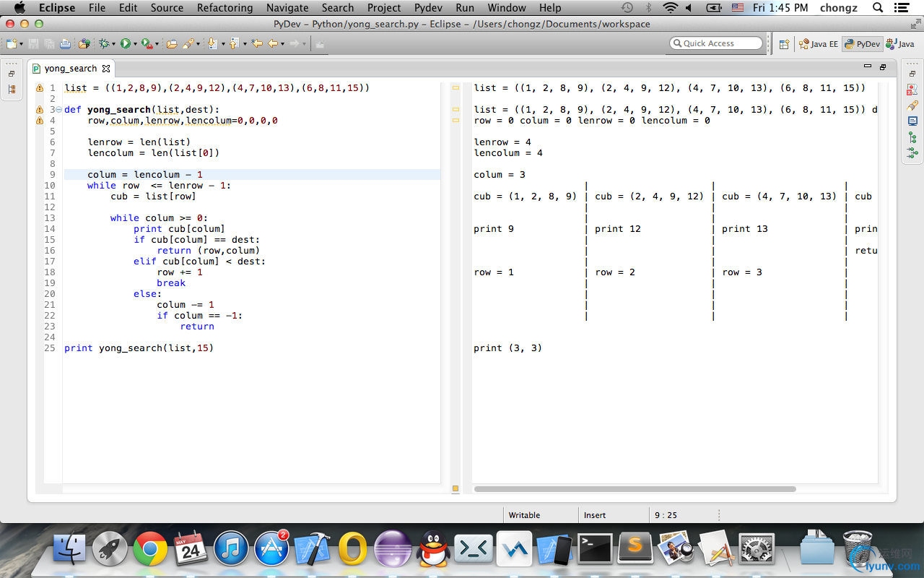
Task: Select the yong_search editor tab
Action: click(70, 69)
